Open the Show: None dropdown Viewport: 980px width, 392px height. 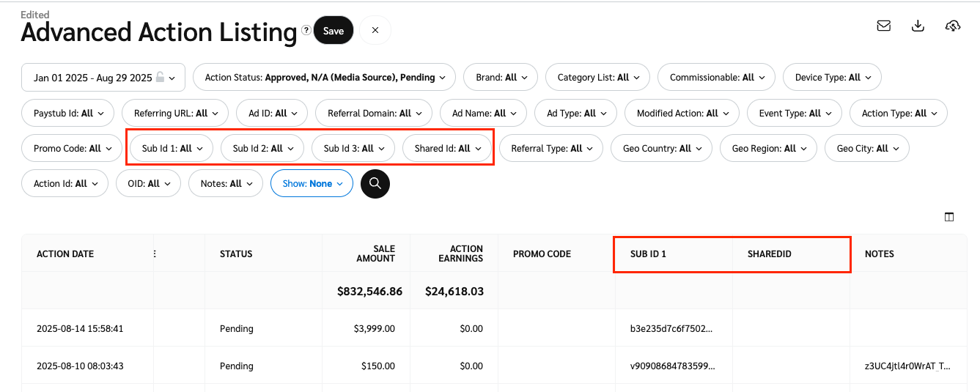pos(312,184)
